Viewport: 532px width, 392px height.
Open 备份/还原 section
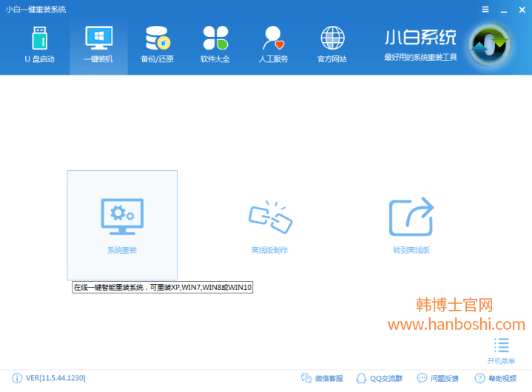tap(156, 44)
